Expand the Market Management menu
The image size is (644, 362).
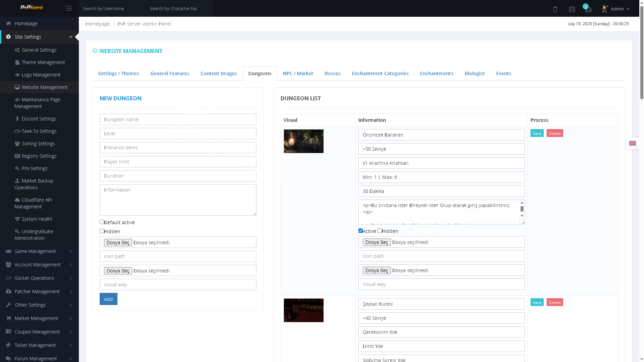pyautogui.click(x=71, y=318)
